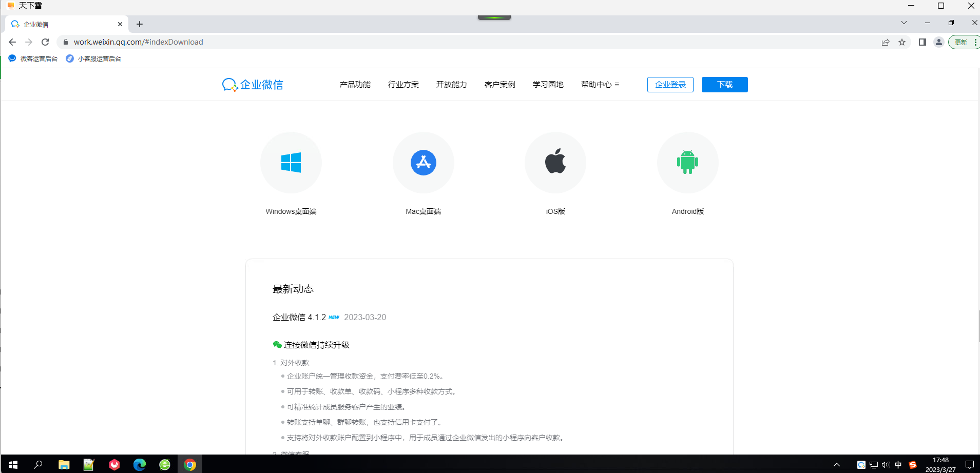980x473 pixels.
Task: Open the Chrome profile avatar icon
Action: [939, 42]
